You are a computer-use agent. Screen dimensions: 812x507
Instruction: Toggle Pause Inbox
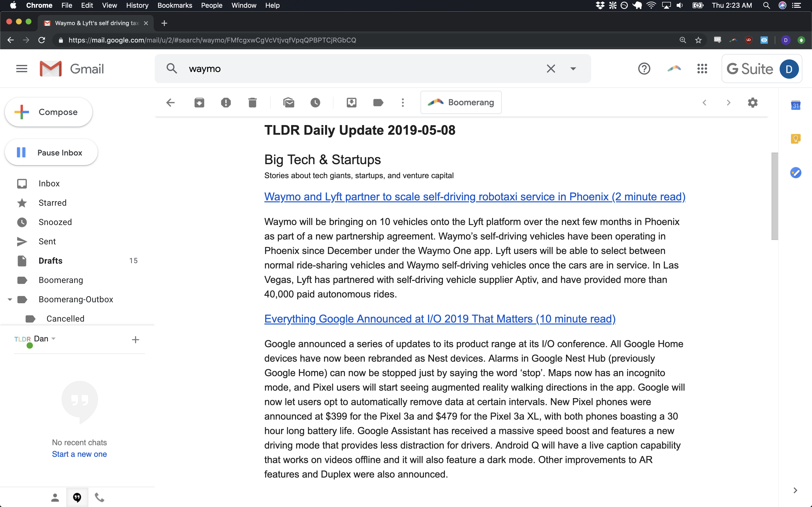pos(51,152)
